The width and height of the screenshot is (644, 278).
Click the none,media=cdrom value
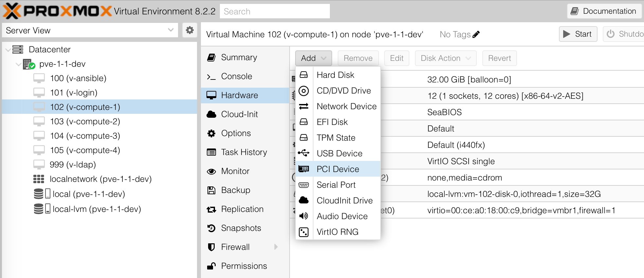464,178
